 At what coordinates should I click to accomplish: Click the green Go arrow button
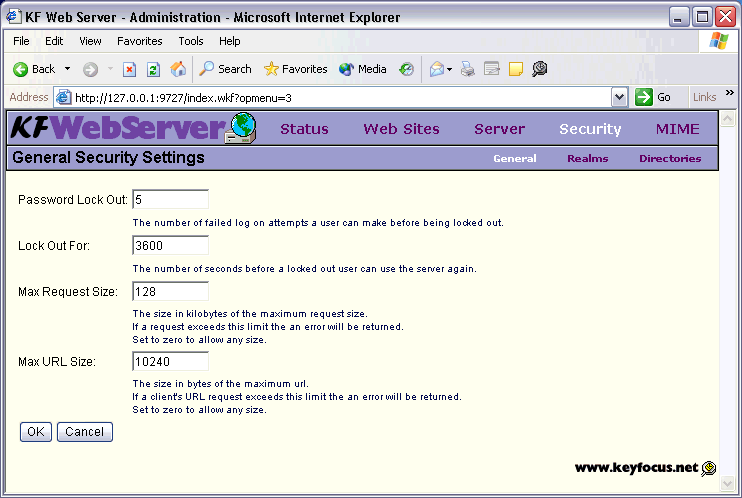pyautogui.click(x=644, y=97)
